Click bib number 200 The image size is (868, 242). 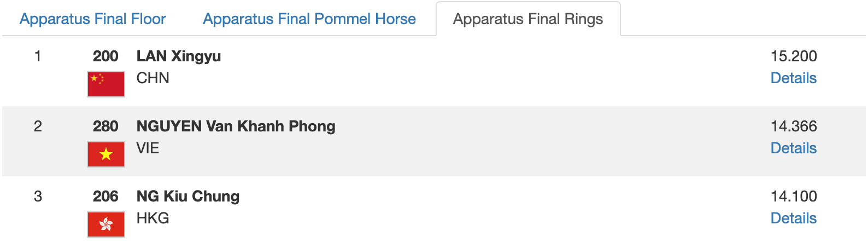click(x=105, y=56)
